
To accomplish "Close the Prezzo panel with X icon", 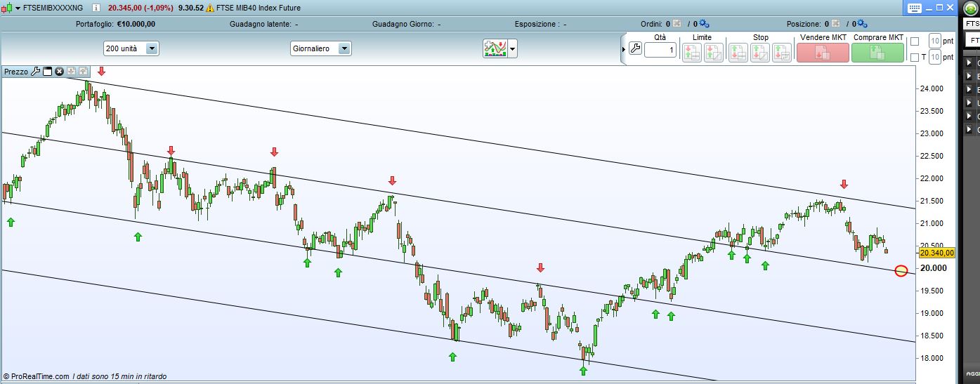I will [60, 72].
